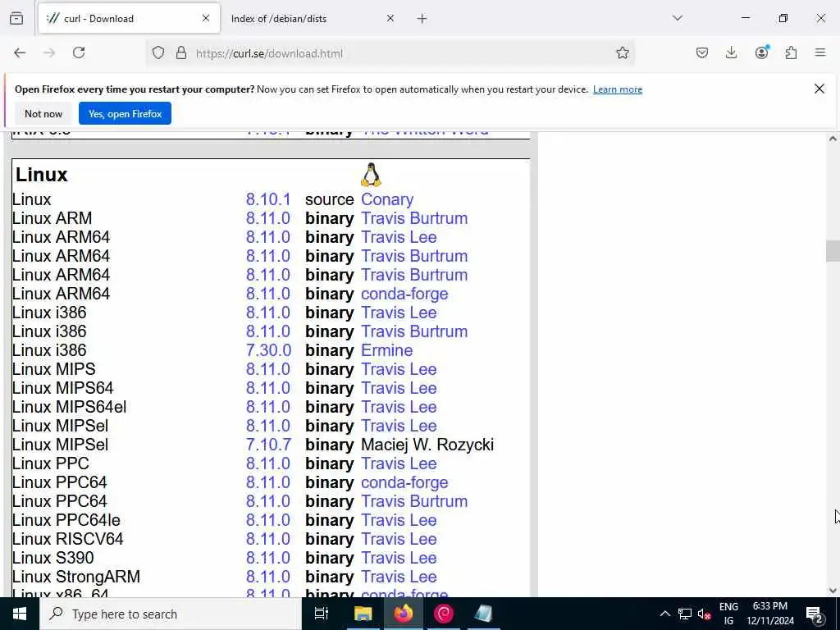This screenshot has width=840, height=630.
Task: Open the notification center icon
Action: point(815,614)
